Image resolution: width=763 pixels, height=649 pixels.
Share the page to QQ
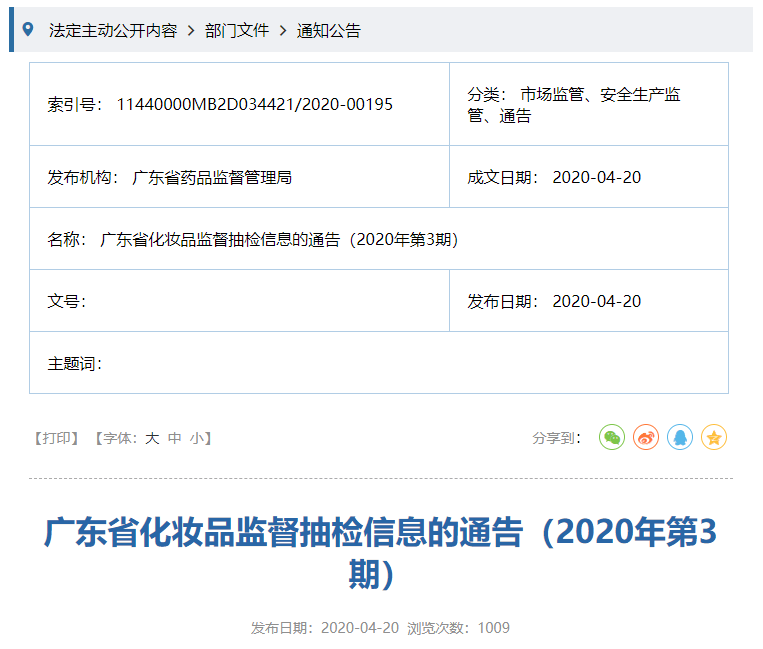coord(680,437)
